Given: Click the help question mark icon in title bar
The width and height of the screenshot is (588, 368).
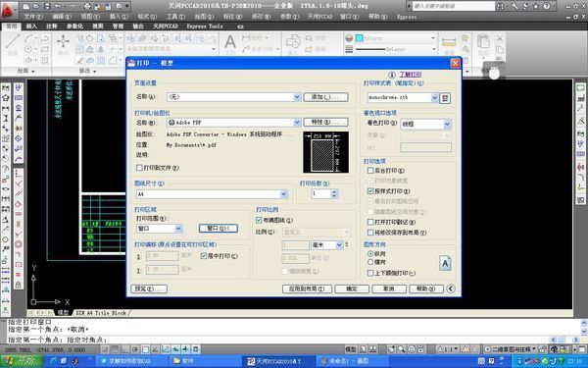Looking at the screenshot, I should click(x=547, y=6).
